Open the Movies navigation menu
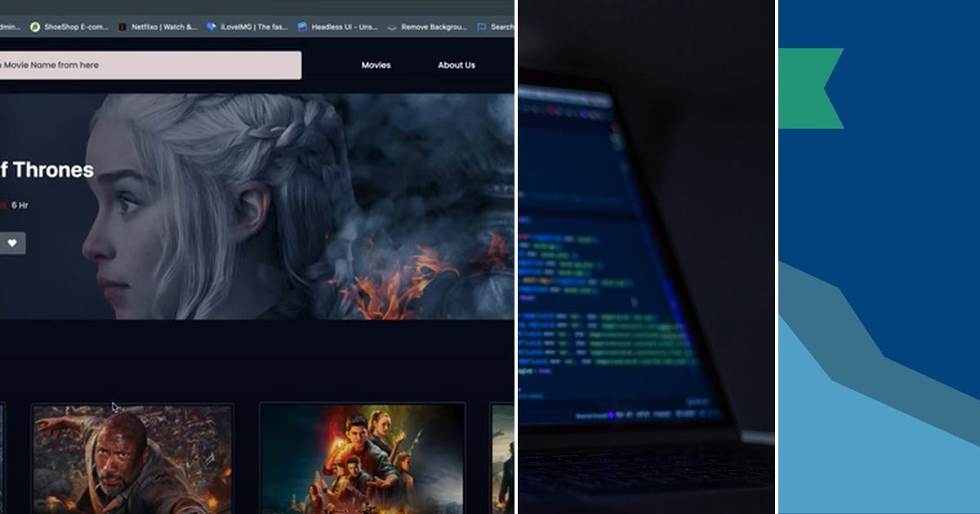 tap(375, 64)
